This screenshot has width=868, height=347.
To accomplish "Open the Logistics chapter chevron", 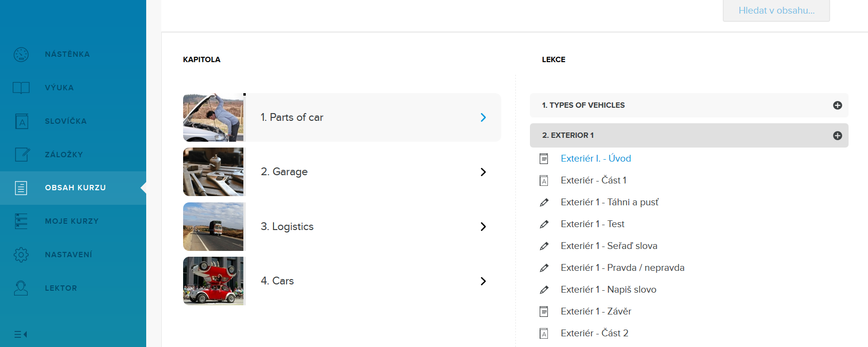I will (483, 227).
